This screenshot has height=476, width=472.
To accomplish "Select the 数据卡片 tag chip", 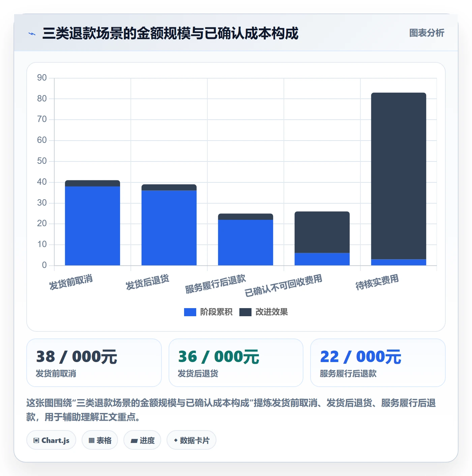I will click(191, 440).
